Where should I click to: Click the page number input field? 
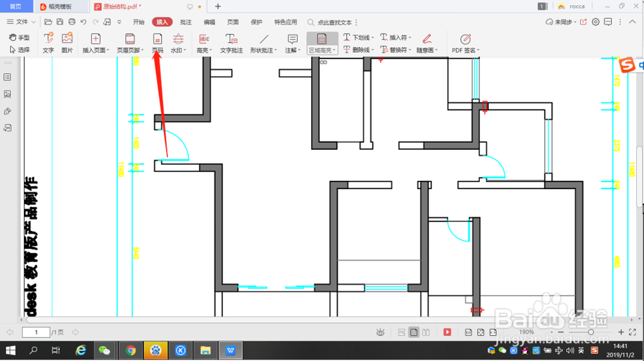click(36, 332)
